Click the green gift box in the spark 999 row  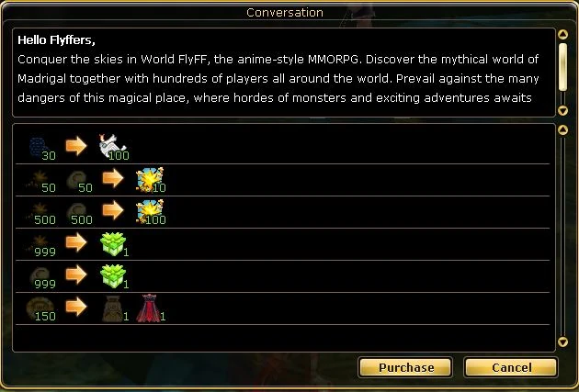click(114, 244)
